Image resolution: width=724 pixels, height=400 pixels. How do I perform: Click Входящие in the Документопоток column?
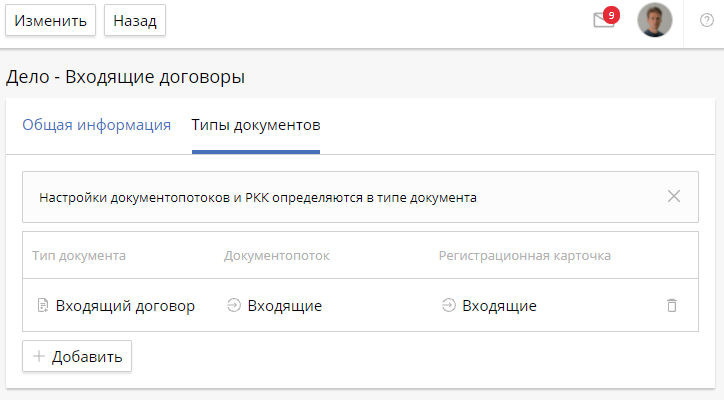coord(285,305)
